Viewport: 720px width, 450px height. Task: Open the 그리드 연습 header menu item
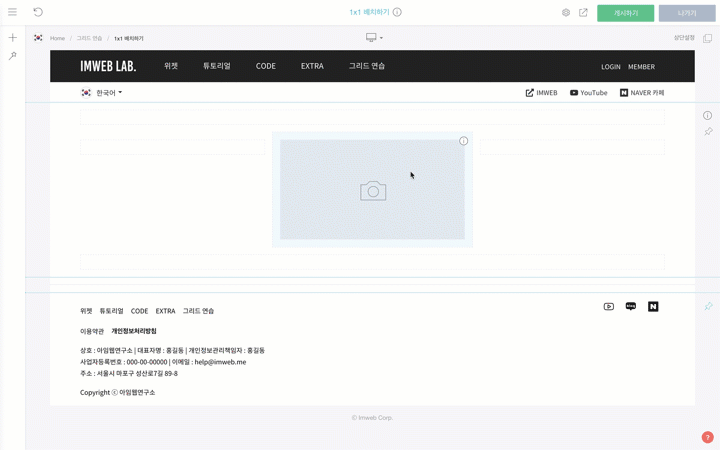point(367,66)
